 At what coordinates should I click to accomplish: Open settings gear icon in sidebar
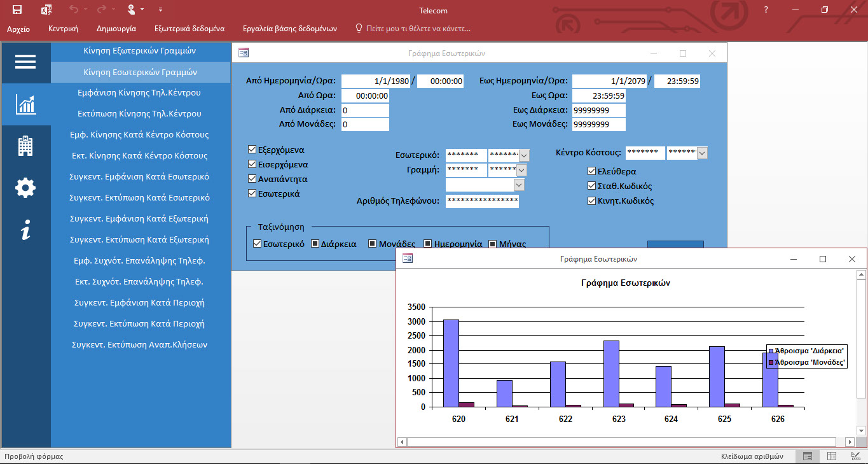(25, 188)
